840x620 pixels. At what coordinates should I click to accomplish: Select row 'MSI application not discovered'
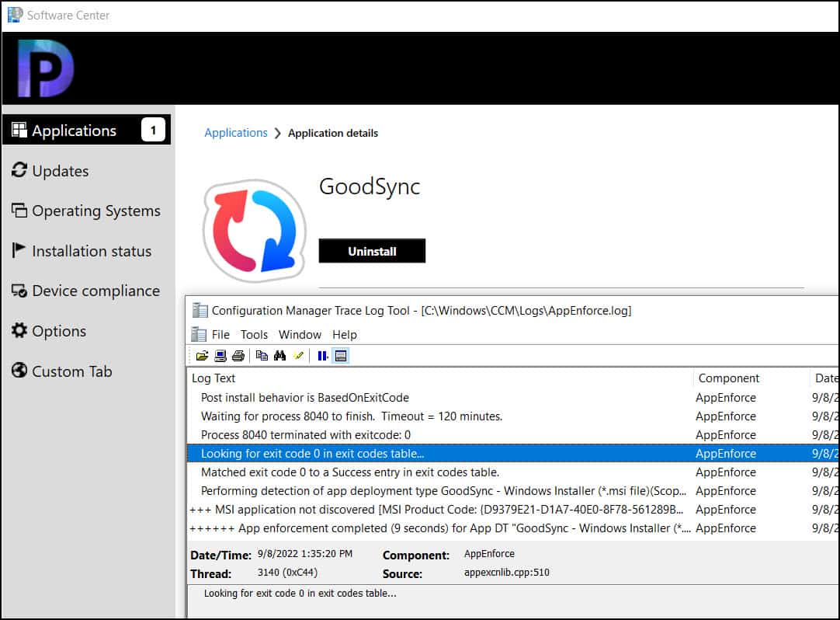click(x=513, y=510)
